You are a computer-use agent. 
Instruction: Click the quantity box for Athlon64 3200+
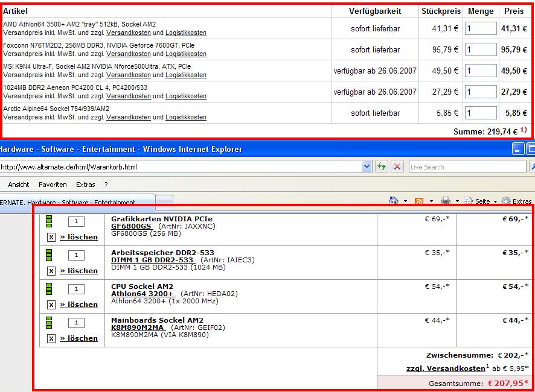76,289
